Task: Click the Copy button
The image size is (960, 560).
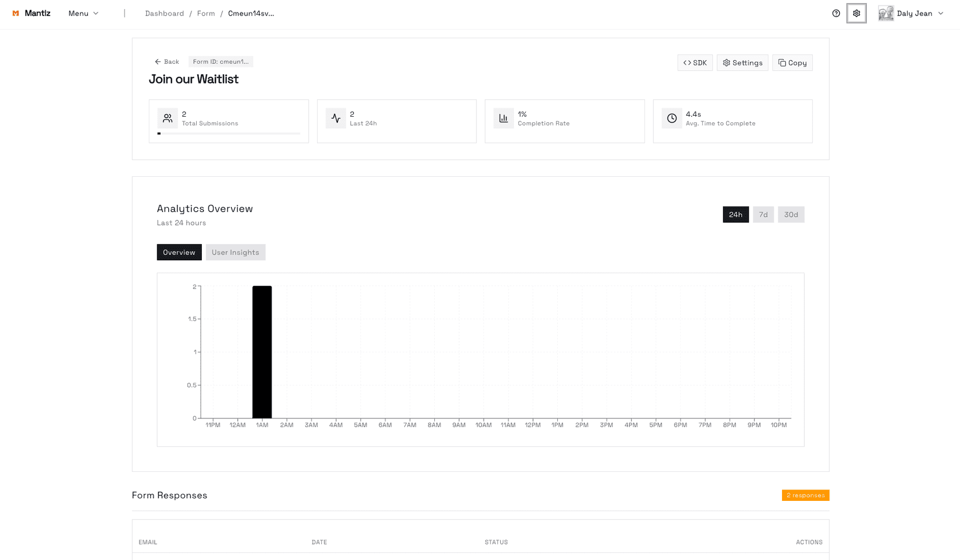Action: point(792,63)
